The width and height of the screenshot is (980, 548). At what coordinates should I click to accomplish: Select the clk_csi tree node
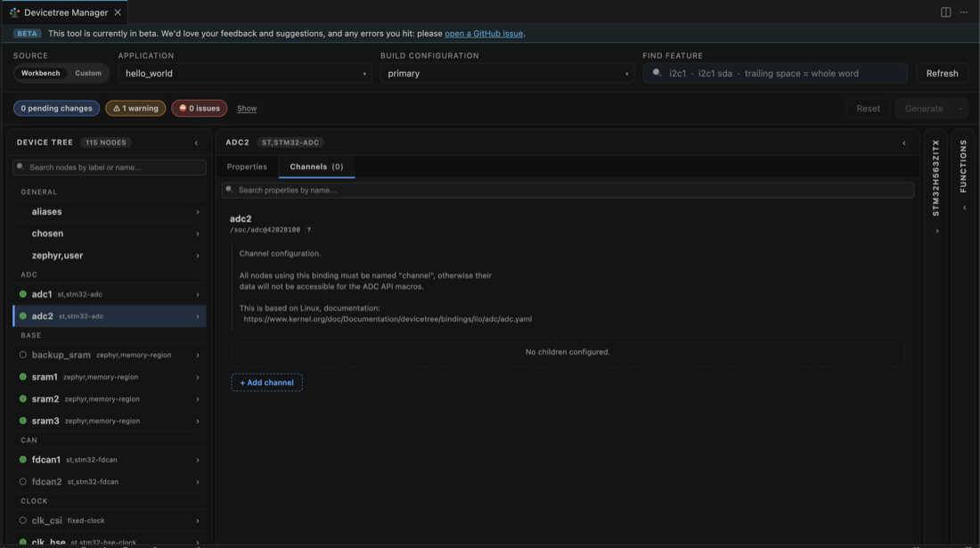point(110,520)
